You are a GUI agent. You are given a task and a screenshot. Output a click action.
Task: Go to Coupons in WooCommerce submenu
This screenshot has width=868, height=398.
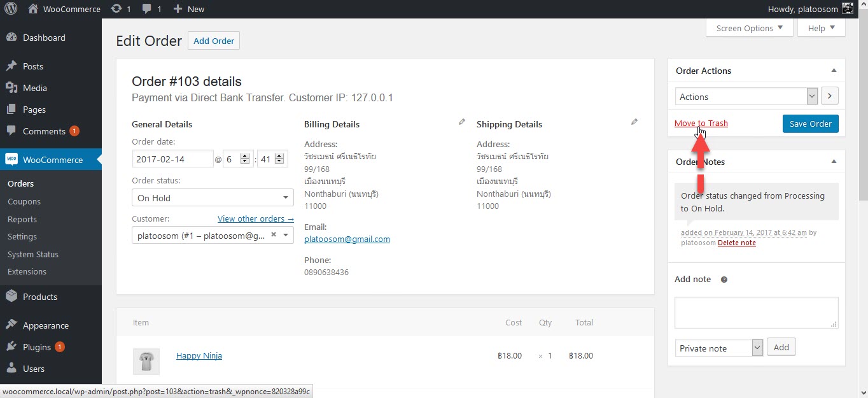pyautogui.click(x=24, y=201)
